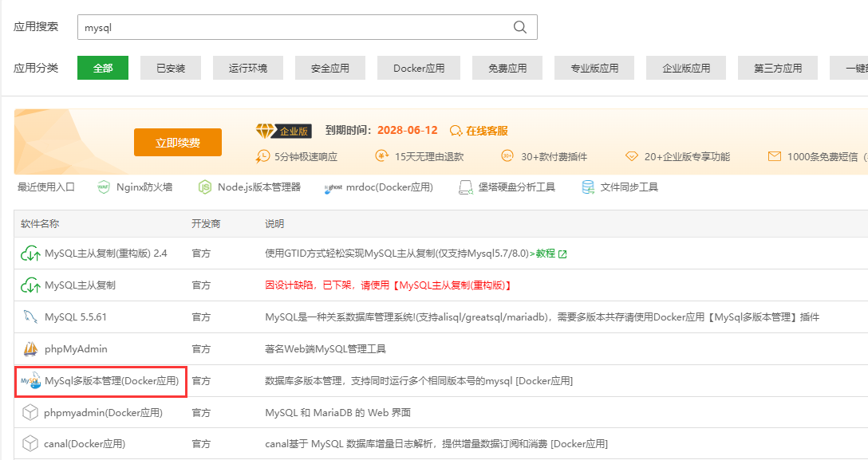Open Nginx防火墙 recent shortcut
The height and width of the screenshot is (460, 868).
click(x=144, y=187)
